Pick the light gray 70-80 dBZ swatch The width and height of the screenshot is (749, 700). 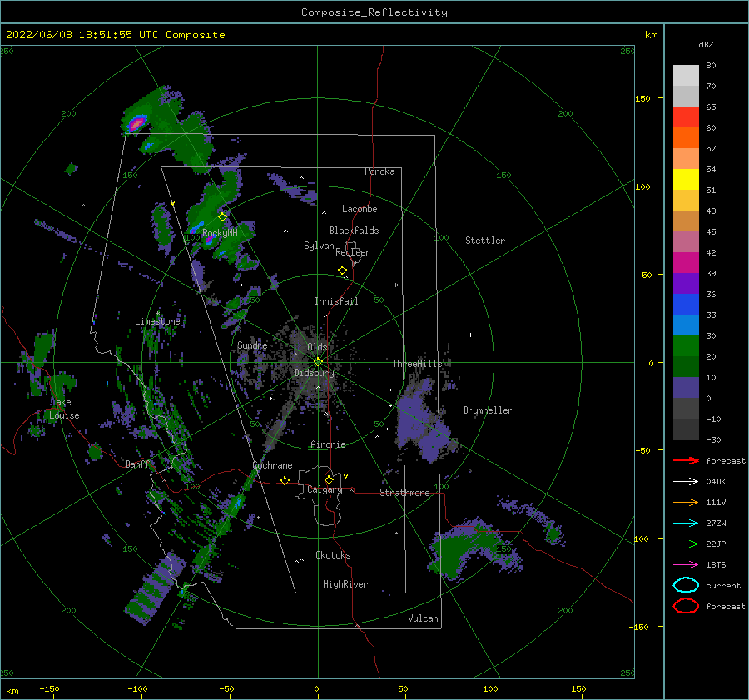click(686, 76)
